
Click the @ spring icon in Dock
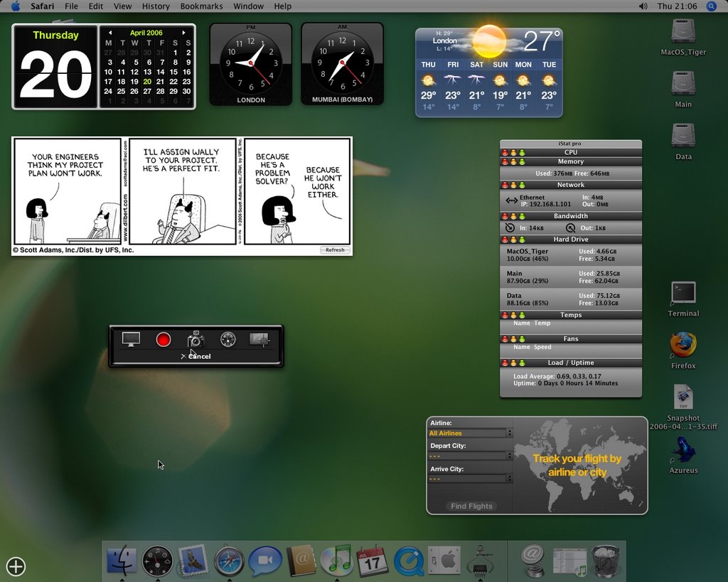pos(532,561)
